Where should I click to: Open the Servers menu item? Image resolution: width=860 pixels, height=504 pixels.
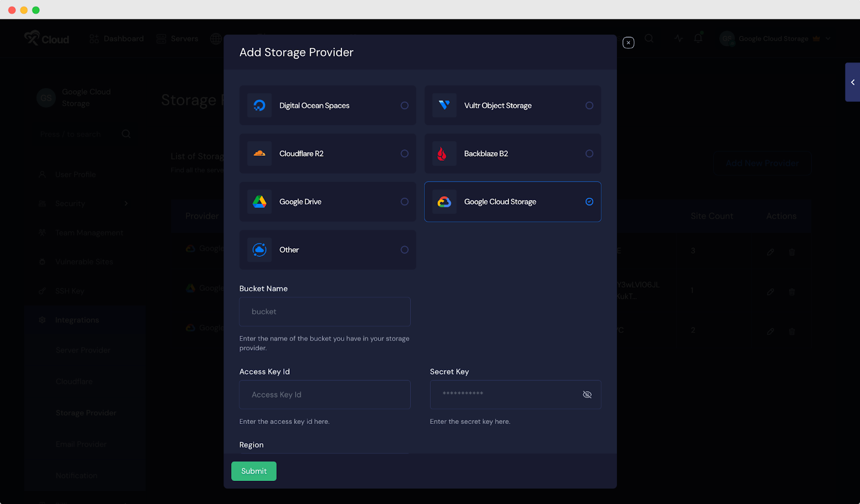(183, 38)
